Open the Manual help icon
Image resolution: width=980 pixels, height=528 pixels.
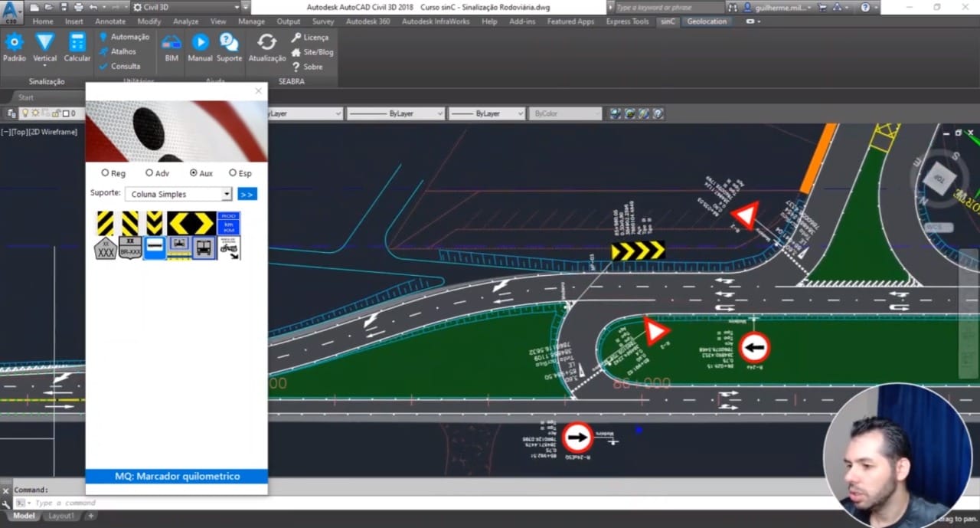point(200,48)
